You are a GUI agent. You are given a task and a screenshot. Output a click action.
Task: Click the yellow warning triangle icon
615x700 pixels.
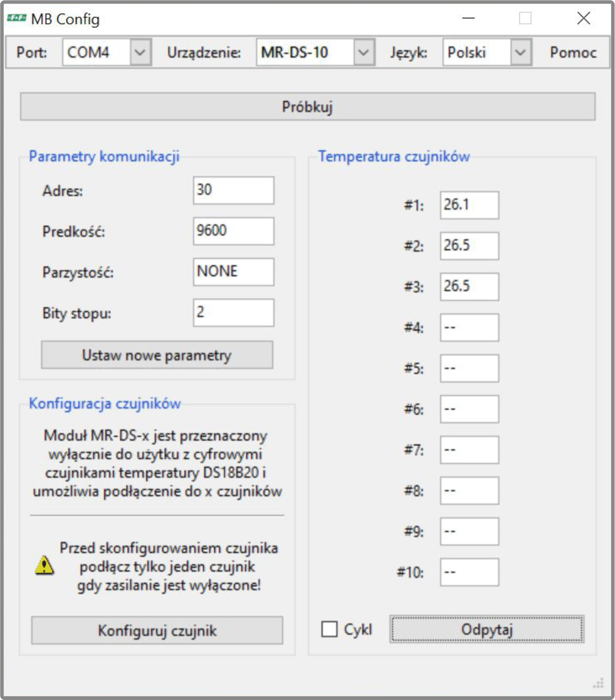(44, 565)
